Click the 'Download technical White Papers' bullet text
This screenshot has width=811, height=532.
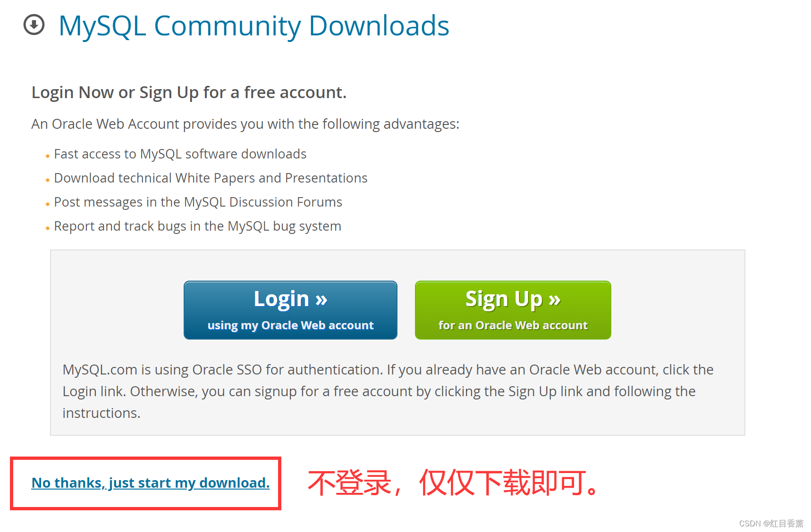click(211, 178)
